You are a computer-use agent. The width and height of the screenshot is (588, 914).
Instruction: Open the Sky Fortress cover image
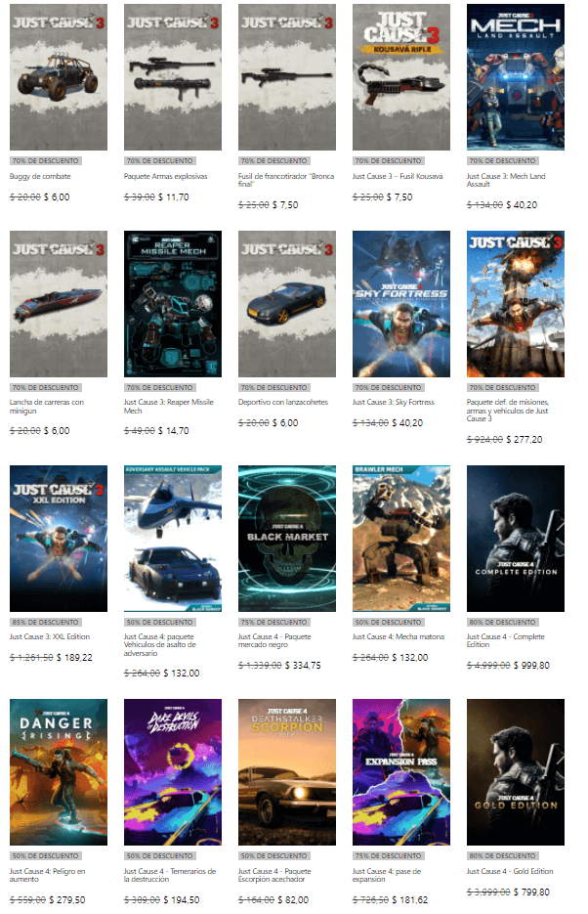pos(400,304)
